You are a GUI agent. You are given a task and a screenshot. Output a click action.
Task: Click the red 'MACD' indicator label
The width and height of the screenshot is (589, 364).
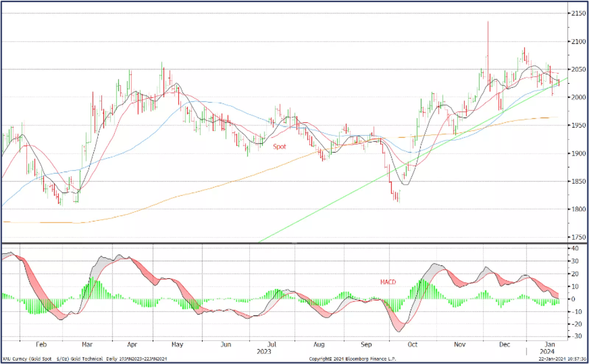[x=387, y=282]
